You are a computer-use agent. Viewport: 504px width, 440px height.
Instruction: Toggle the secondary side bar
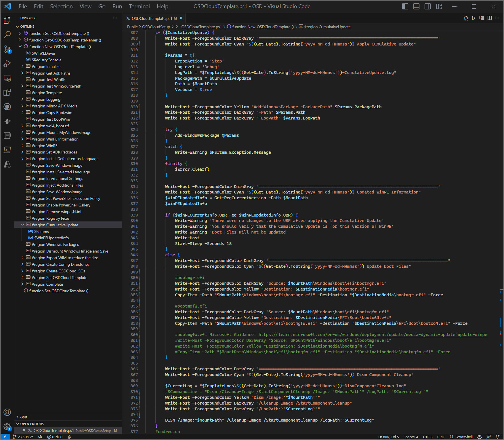[x=428, y=6]
